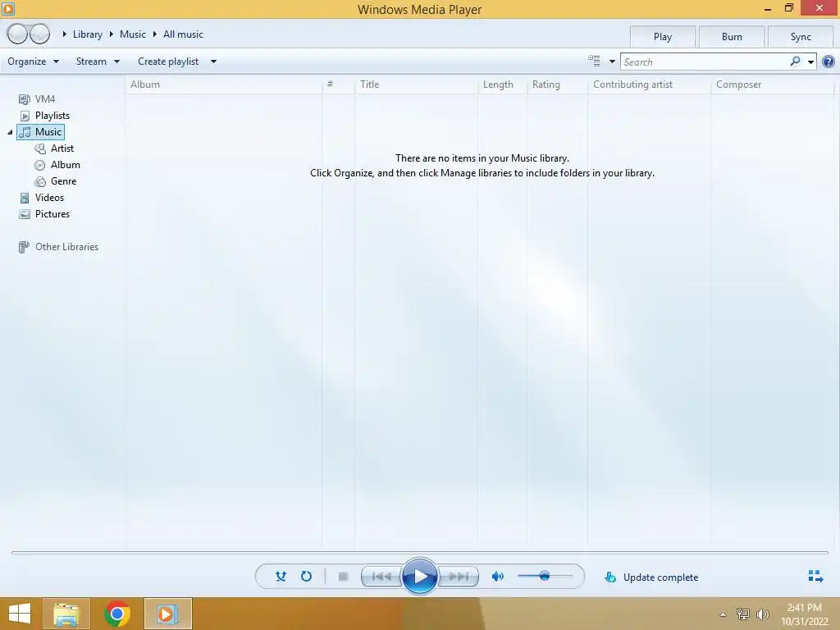Click the Stop playback button

[x=344, y=577]
